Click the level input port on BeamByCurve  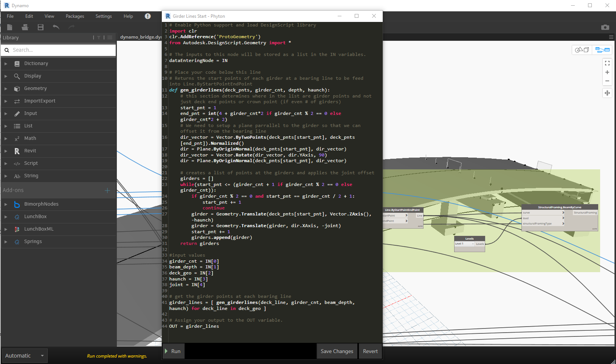click(x=543, y=218)
